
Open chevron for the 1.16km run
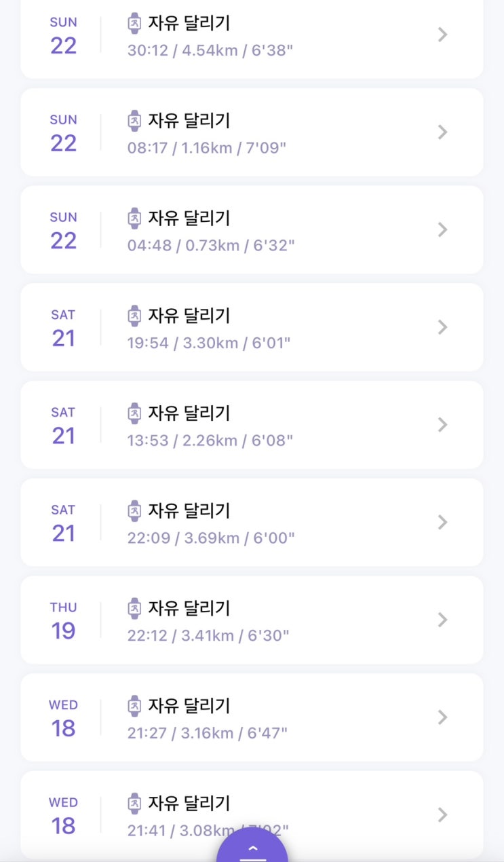pyautogui.click(x=443, y=132)
